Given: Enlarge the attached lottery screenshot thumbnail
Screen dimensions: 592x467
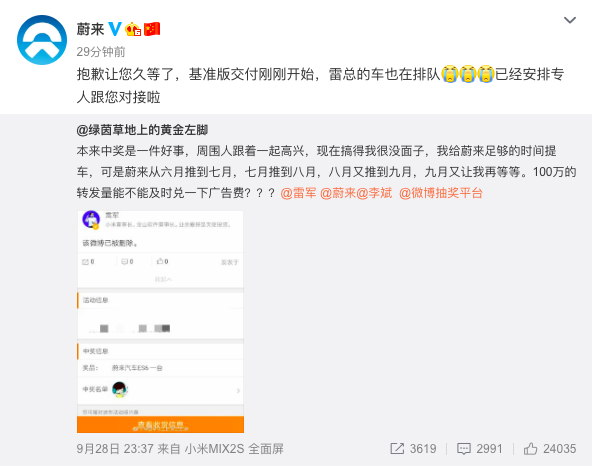Looking at the screenshot, I should click(160, 322).
